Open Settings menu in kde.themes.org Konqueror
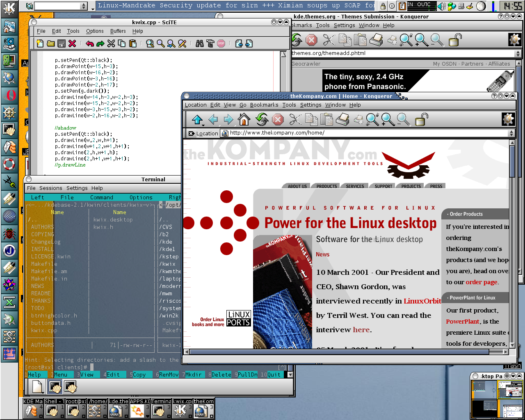The height and width of the screenshot is (420, 525). click(x=344, y=25)
